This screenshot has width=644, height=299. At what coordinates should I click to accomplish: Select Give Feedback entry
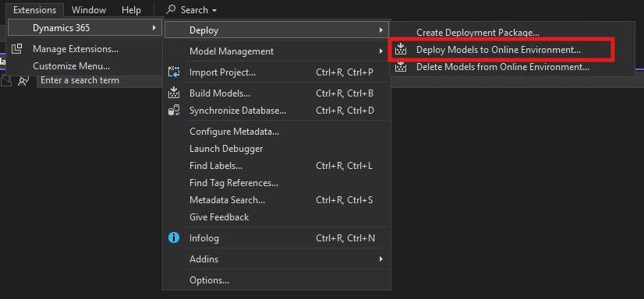[277, 217]
